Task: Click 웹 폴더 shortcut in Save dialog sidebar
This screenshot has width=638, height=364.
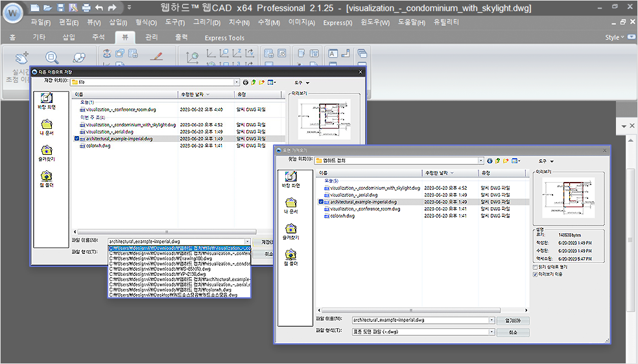Action: tap(47, 179)
